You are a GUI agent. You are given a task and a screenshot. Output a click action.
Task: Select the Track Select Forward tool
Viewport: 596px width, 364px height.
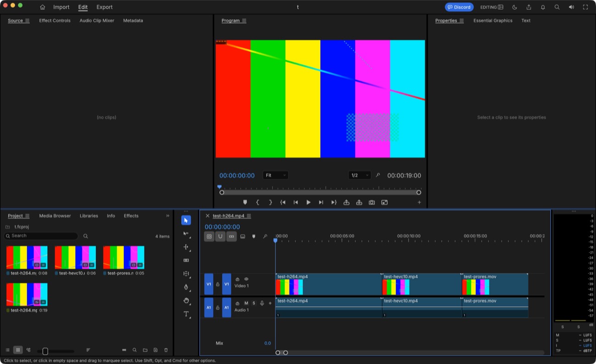click(x=186, y=234)
